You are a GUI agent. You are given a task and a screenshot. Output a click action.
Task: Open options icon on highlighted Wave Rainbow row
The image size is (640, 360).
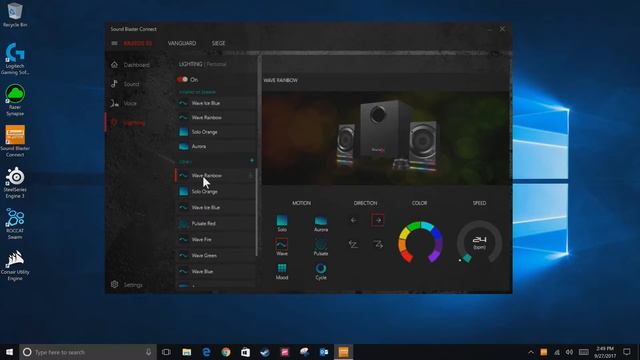tap(251, 176)
